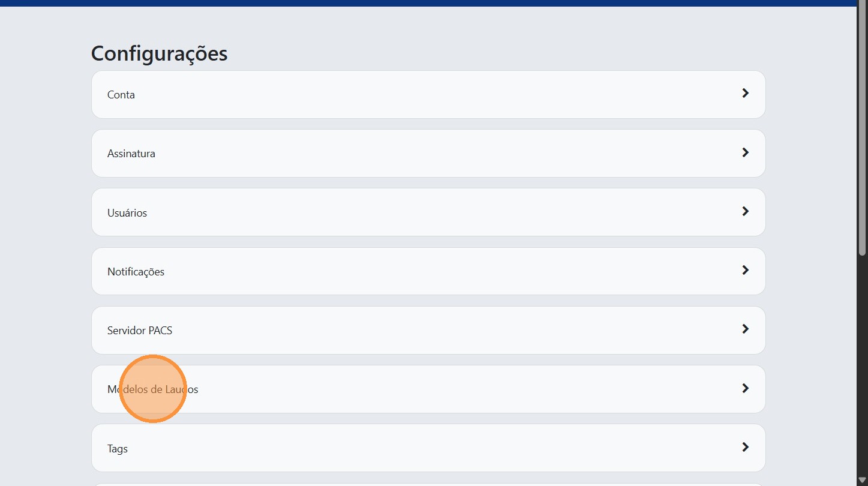Viewport: 868px width, 486px height.
Task: Click the Usuários label text
Action: click(127, 213)
